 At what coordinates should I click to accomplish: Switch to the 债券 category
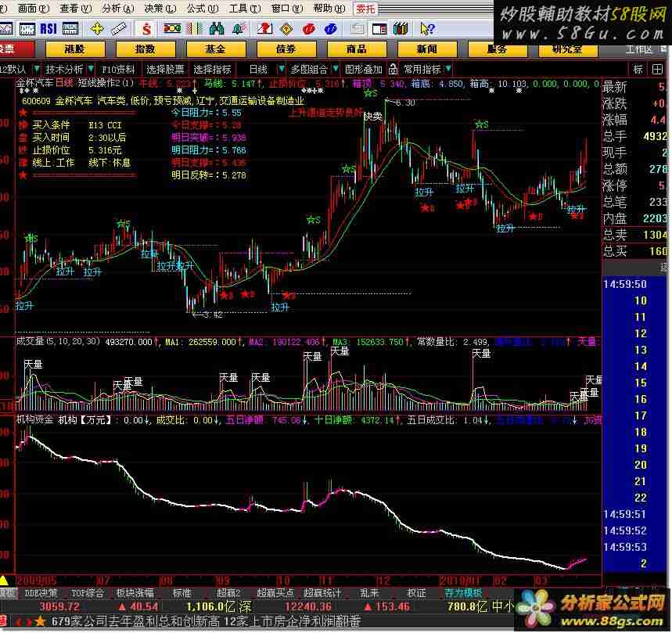coord(286,49)
